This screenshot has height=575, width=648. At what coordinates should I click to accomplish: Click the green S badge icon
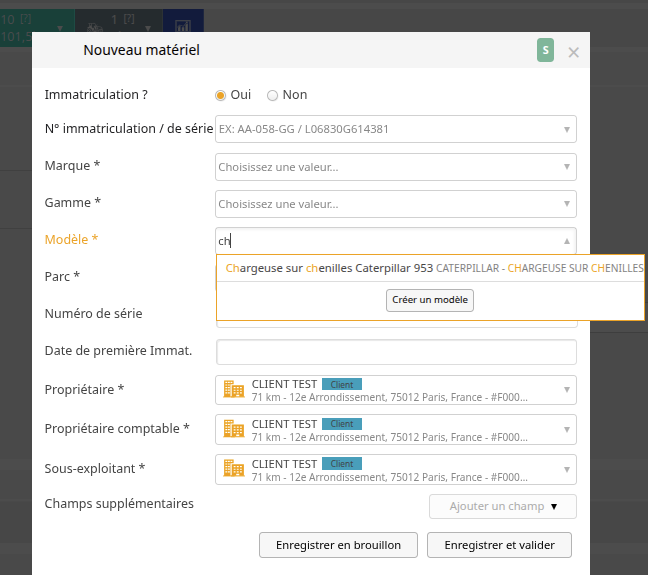(x=545, y=50)
